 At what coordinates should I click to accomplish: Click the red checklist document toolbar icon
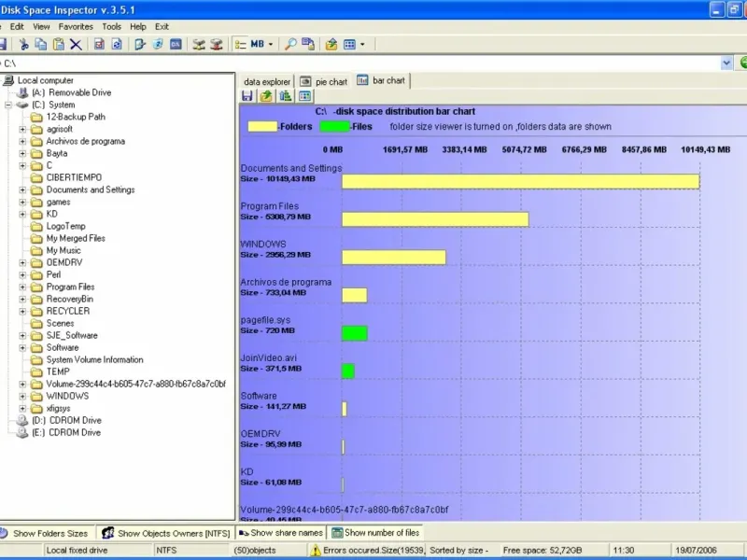pos(99,44)
